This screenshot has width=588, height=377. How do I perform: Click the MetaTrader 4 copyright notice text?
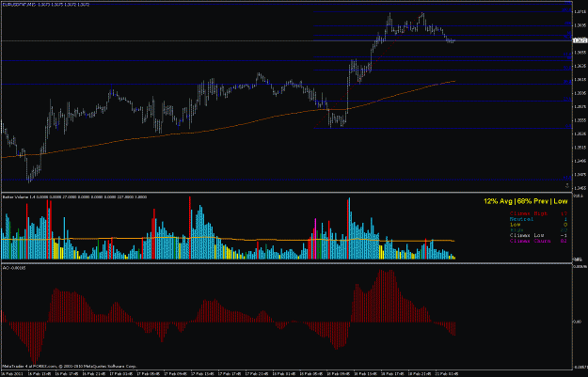[70, 366]
